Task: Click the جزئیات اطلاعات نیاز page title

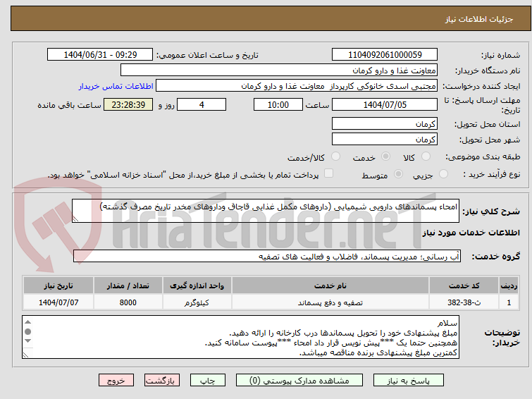Action: 478,19
